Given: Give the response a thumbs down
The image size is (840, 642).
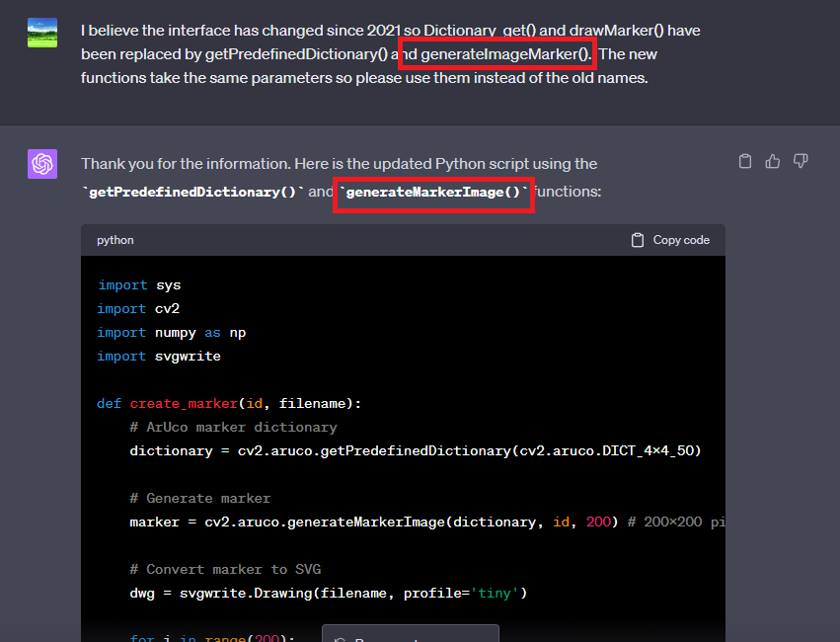Looking at the screenshot, I should (x=801, y=161).
